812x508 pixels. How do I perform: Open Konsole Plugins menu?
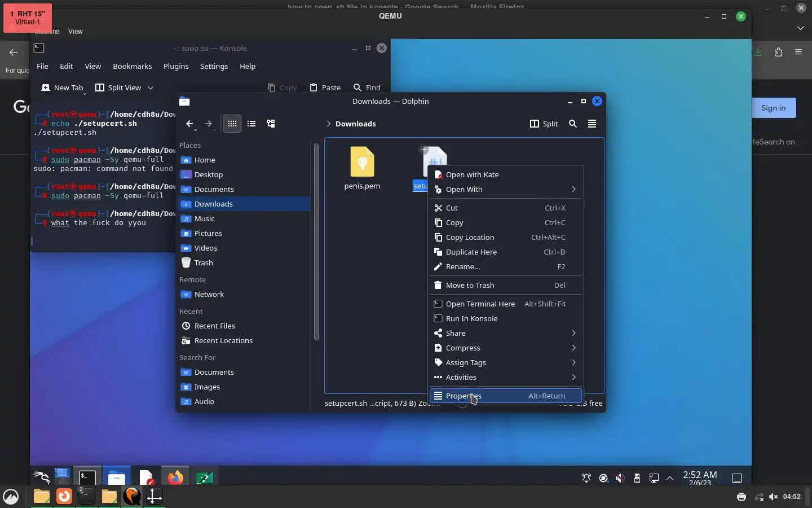tap(176, 66)
